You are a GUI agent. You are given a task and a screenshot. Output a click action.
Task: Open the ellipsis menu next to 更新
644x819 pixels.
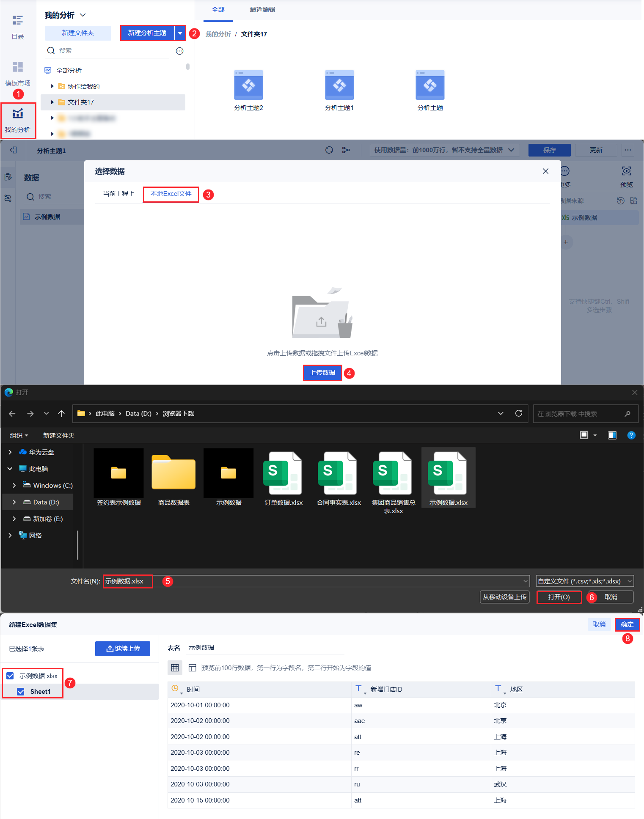pyautogui.click(x=628, y=150)
